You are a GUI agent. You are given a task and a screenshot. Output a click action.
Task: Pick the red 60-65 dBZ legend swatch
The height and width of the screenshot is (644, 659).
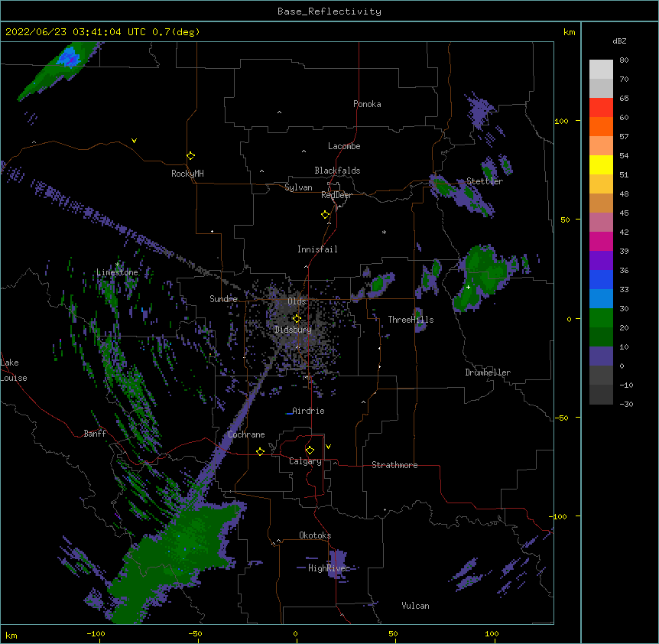click(x=601, y=108)
